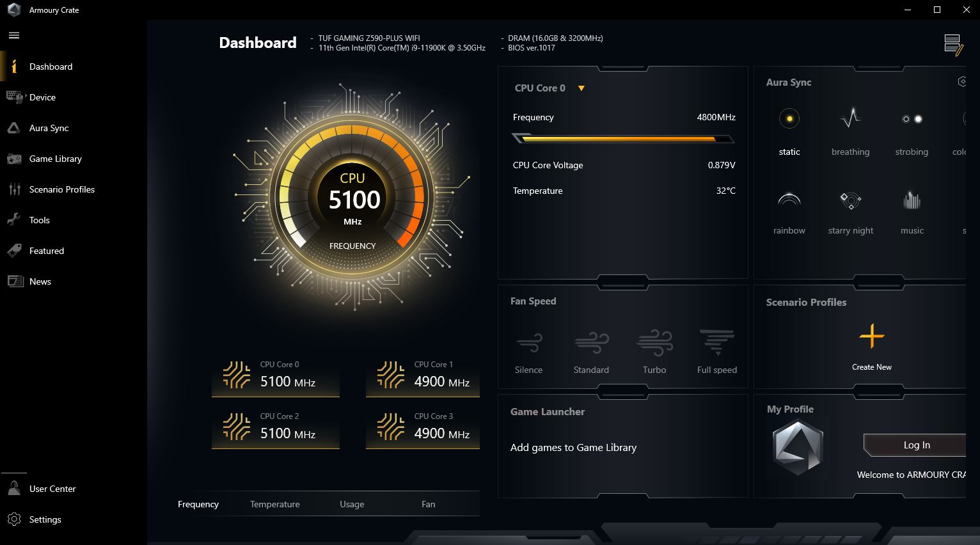Click Add games to Game Library

(x=573, y=448)
